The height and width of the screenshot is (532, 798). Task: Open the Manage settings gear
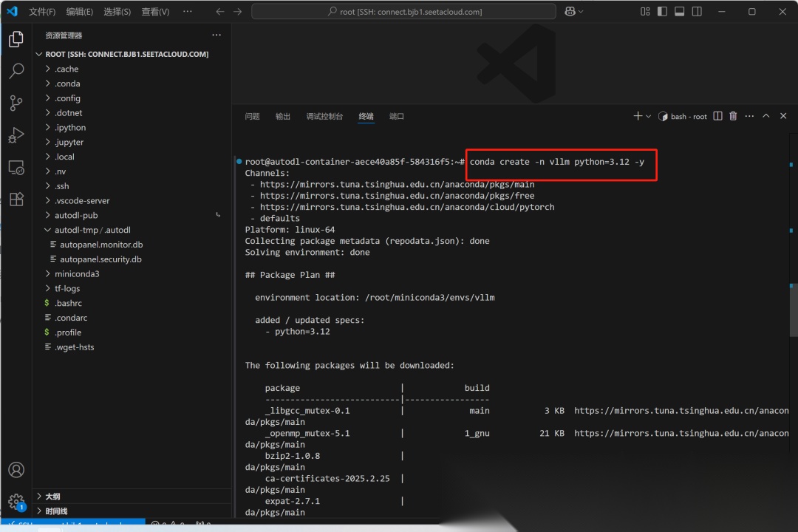[x=16, y=502]
